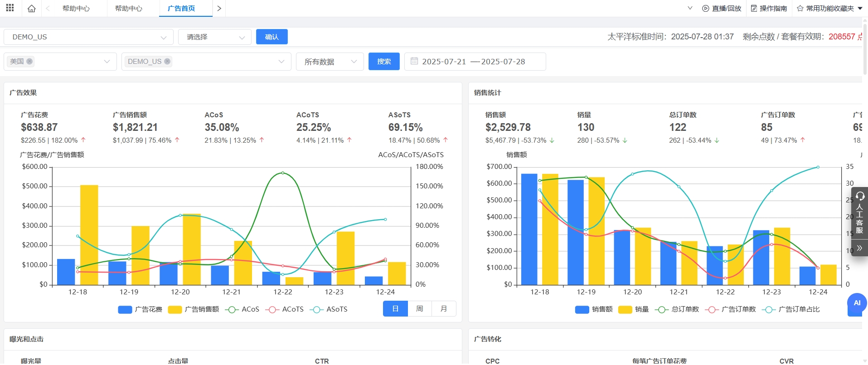Remove the 美国 tag from filter
Viewport: 868px width, 365px height.
pyautogui.click(x=29, y=62)
